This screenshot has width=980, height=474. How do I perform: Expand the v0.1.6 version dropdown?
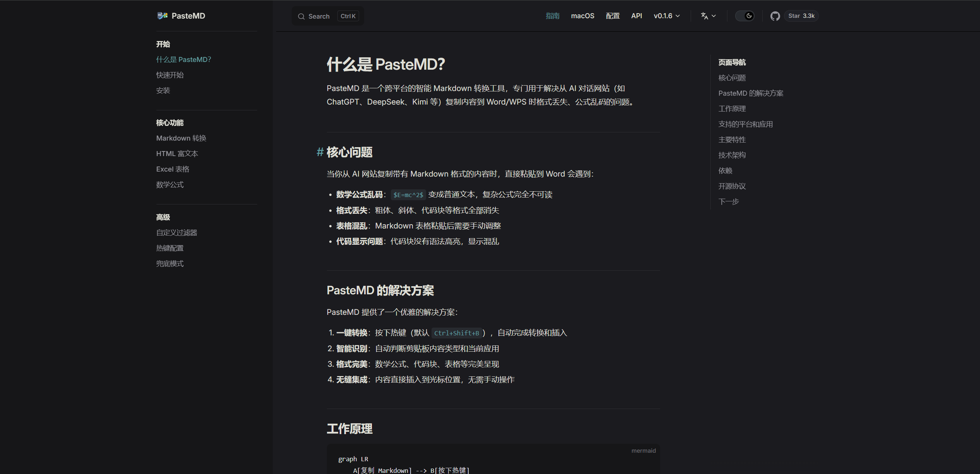point(667,16)
